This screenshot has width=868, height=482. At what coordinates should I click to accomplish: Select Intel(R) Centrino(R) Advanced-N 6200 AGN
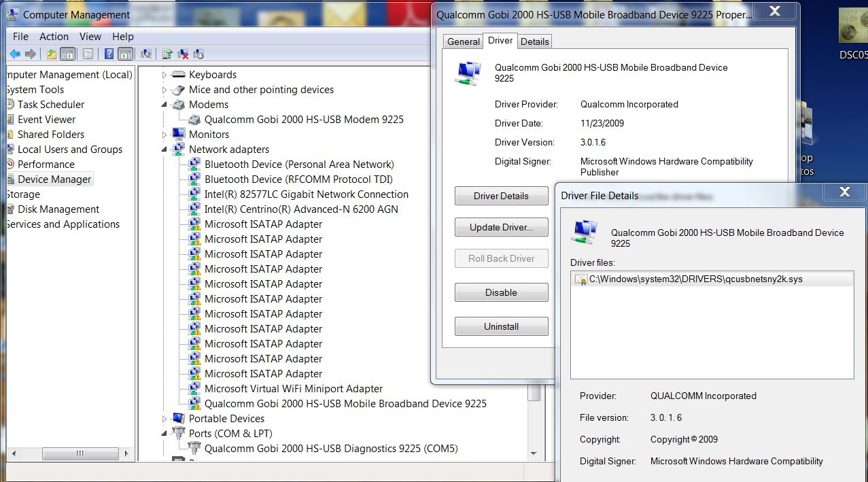pyautogui.click(x=301, y=209)
